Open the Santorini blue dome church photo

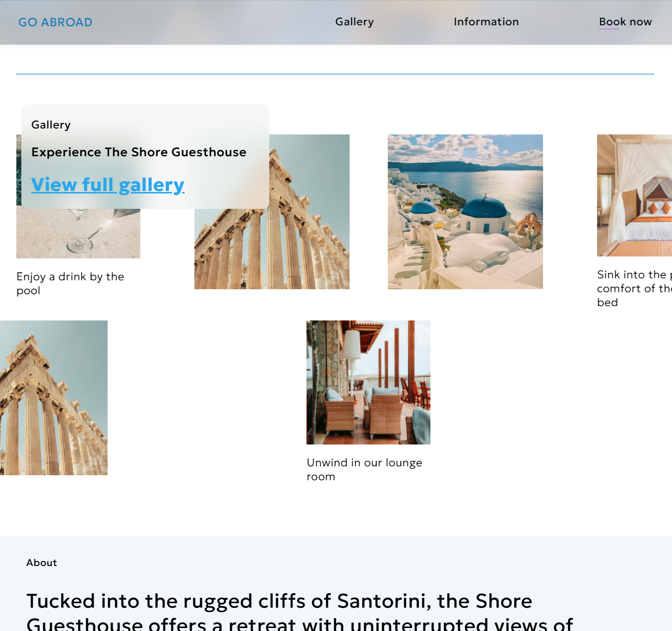pos(465,212)
